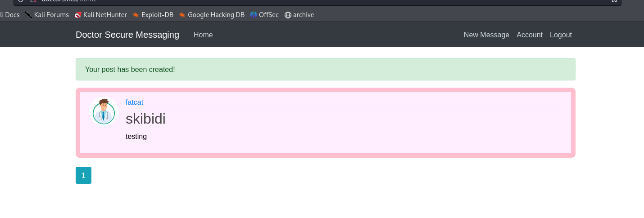Click the 'testing' post body text
644x218 pixels.
[136, 136]
